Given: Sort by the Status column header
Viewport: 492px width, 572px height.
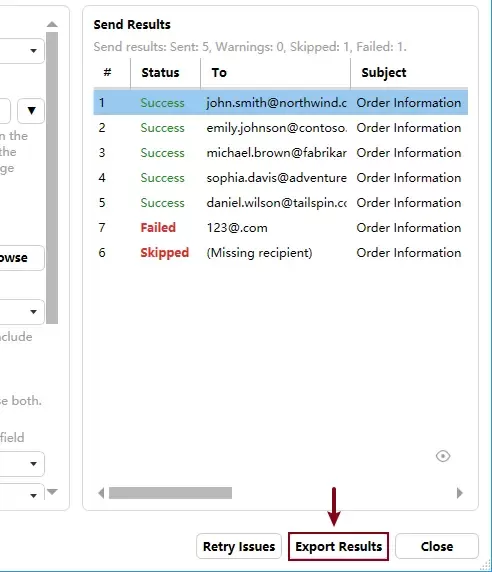Looking at the screenshot, I should [x=165, y=73].
